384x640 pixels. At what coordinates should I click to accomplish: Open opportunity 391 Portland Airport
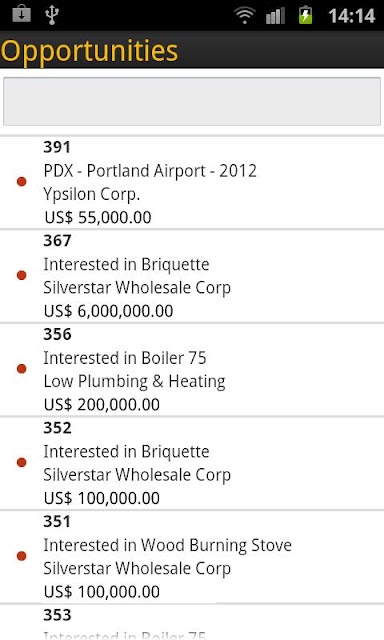[x=192, y=182]
